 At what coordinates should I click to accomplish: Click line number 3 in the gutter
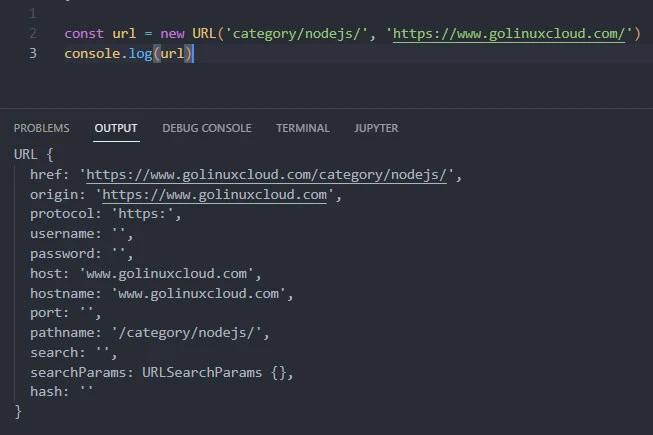(33, 53)
